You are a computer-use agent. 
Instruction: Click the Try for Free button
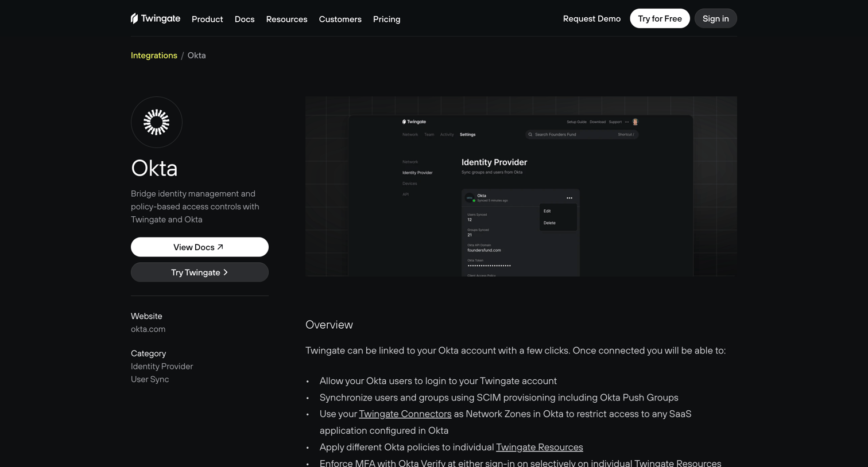(660, 18)
